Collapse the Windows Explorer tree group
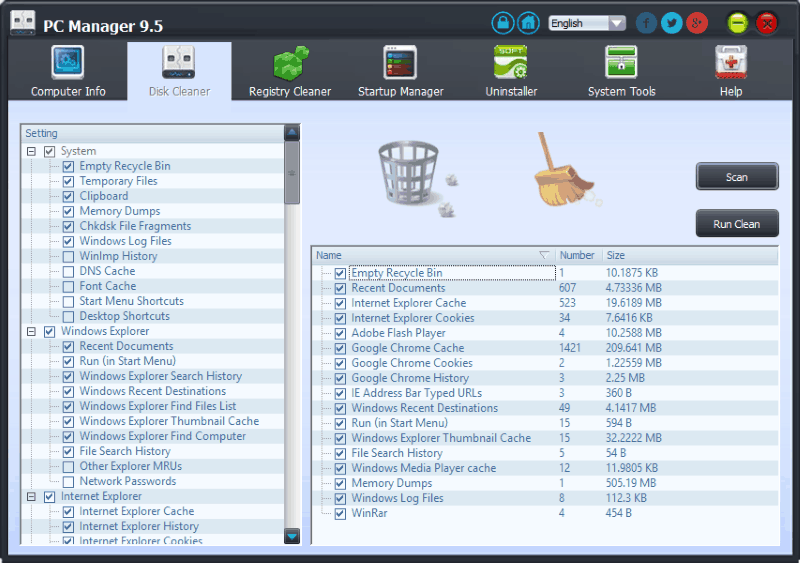Screen dimensions: 800x563 (x=32, y=332)
